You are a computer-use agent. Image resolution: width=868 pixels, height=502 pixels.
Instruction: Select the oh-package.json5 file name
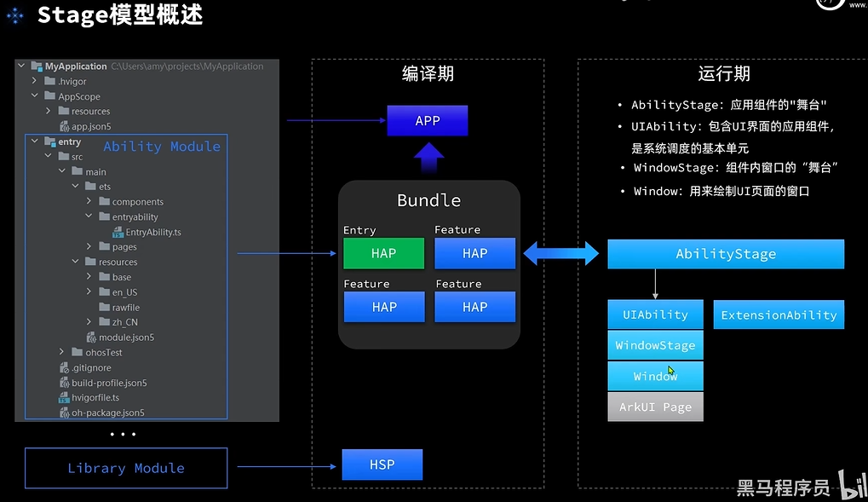pyautogui.click(x=108, y=413)
